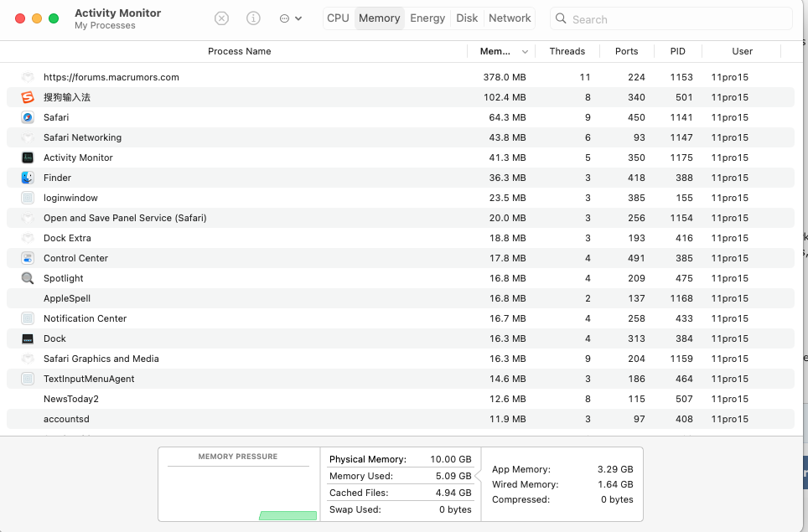Toggle sort order on Memory column
Viewport: 808px width, 532px height.
503,51
